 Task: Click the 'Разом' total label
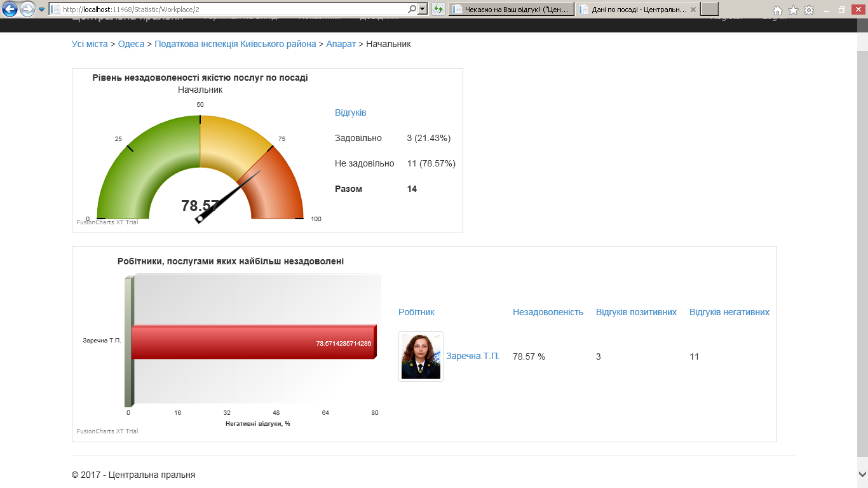point(348,189)
